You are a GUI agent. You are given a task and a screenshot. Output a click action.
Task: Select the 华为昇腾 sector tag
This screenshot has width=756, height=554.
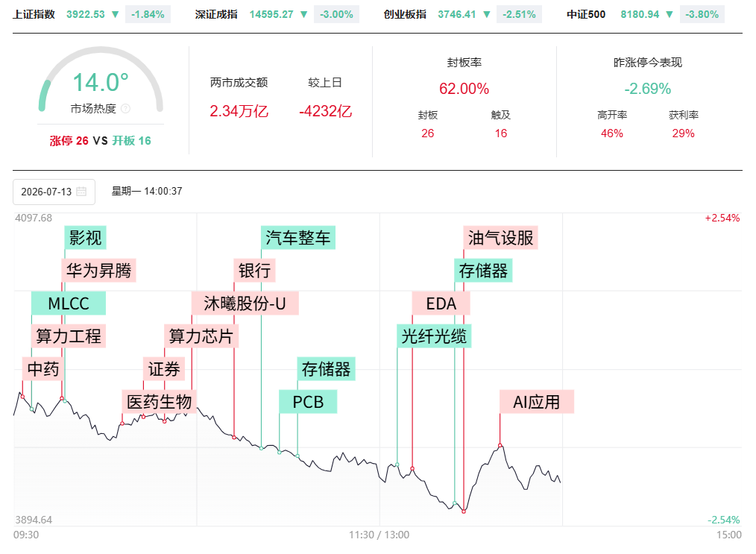click(x=99, y=271)
